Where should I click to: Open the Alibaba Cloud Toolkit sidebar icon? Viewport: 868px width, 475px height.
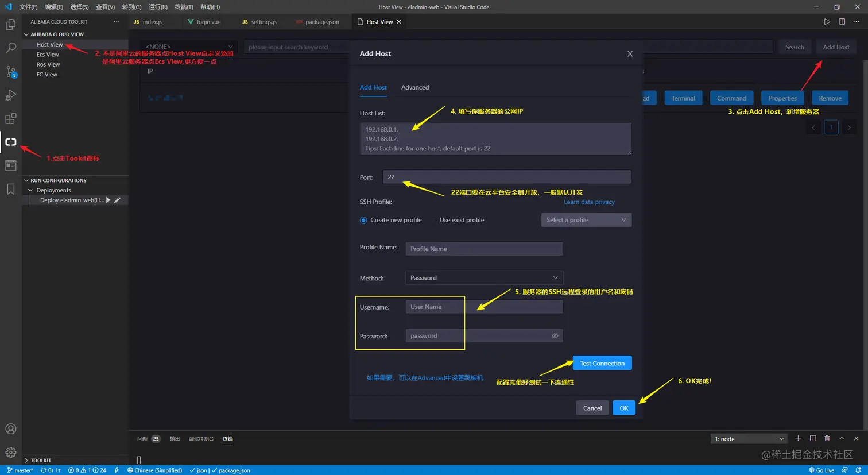(10, 142)
